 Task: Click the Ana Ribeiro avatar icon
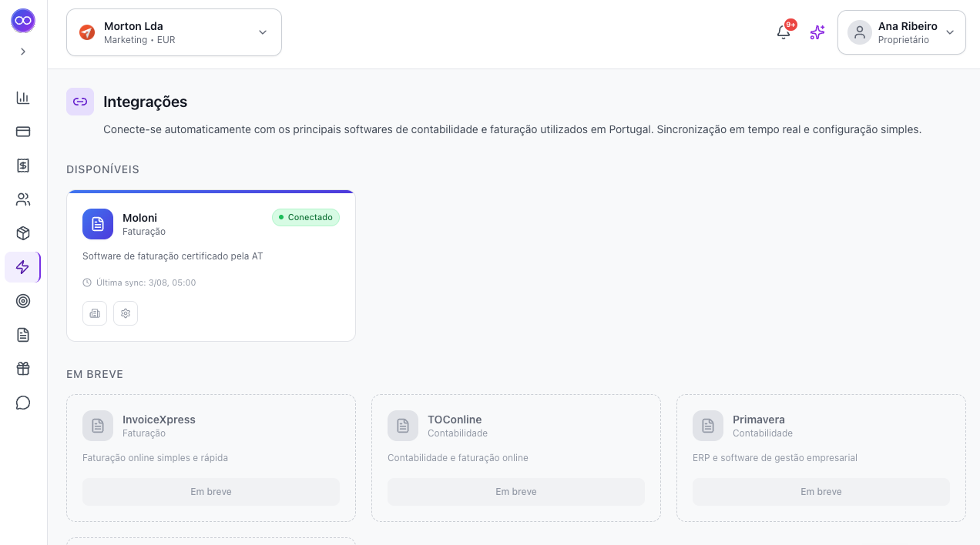click(860, 32)
